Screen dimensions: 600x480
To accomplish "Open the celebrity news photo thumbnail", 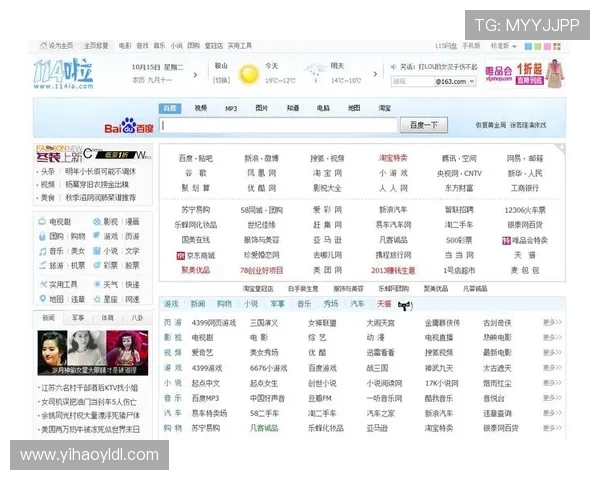I will coord(93,353).
